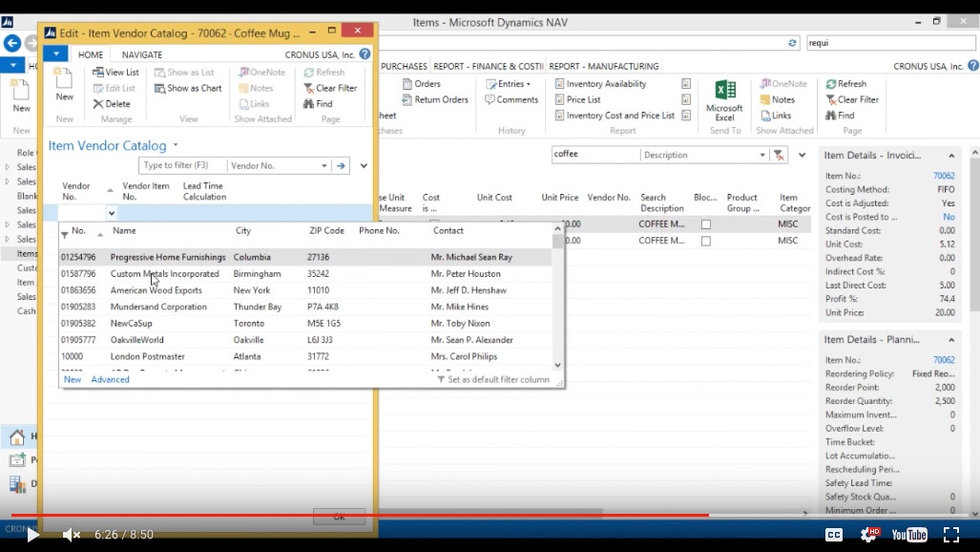Run the Inventory Cost and Price List report
This screenshot has height=552, width=980.
[x=615, y=116]
